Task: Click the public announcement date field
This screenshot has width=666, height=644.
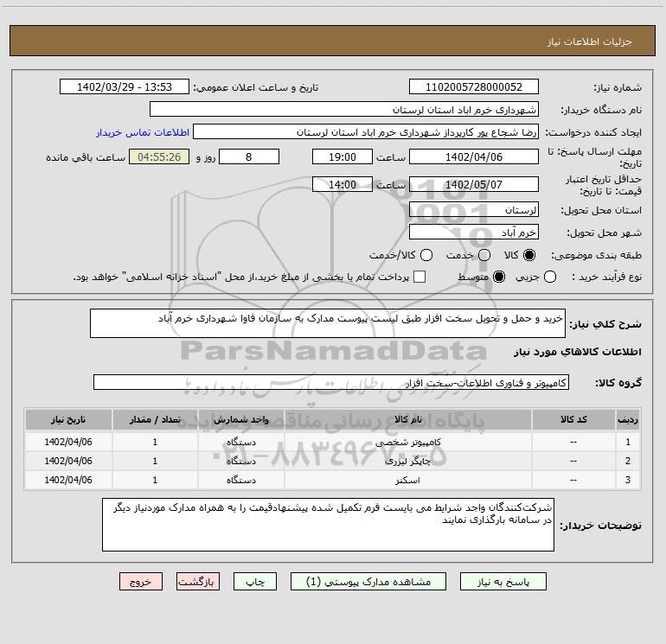Action: (x=125, y=86)
